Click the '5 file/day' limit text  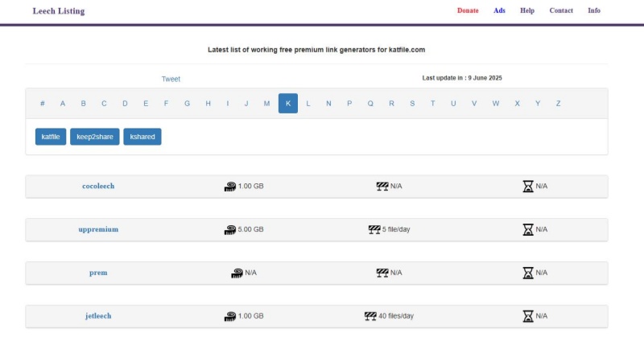pyautogui.click(x=396, y=230)
